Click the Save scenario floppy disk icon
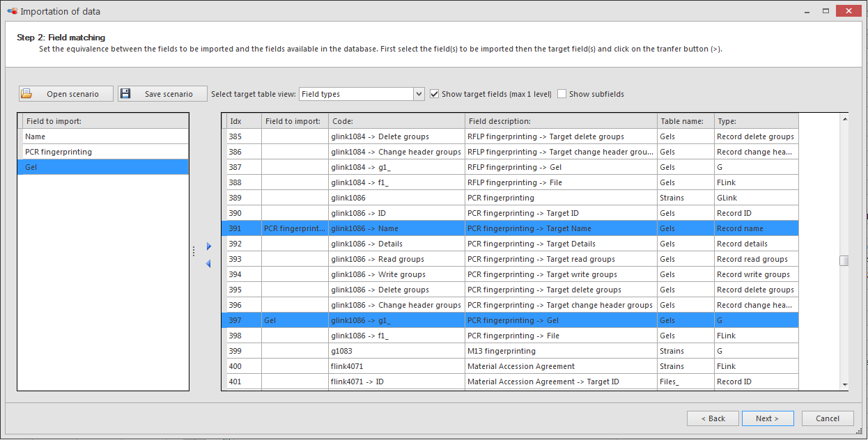 tap(125, 94)
